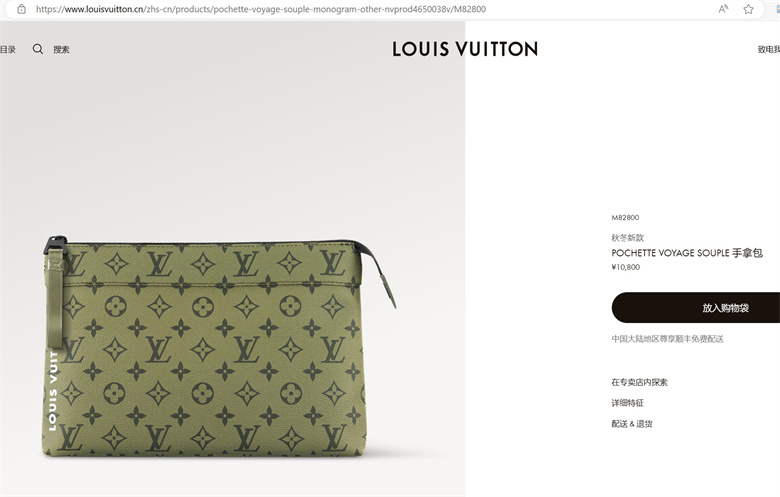Click 放入购物袋 add to bag button
This screenshot has height=497, width=780.
[x=696, y=307]
